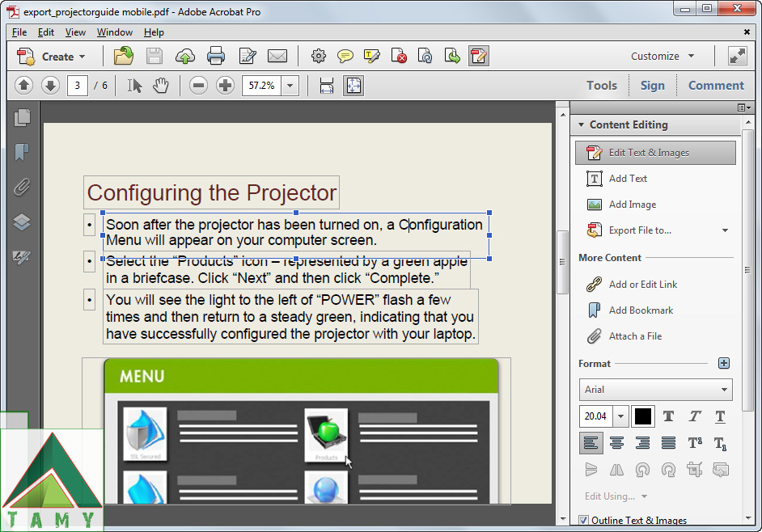The image size is (762, 532).
Task: Click Add or Edit Link
Action: (x=642, y=285)
